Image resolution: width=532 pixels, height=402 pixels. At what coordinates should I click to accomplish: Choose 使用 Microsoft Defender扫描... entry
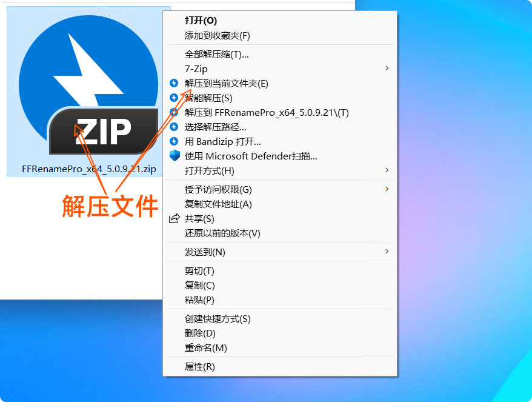click(x=251, y=156)
